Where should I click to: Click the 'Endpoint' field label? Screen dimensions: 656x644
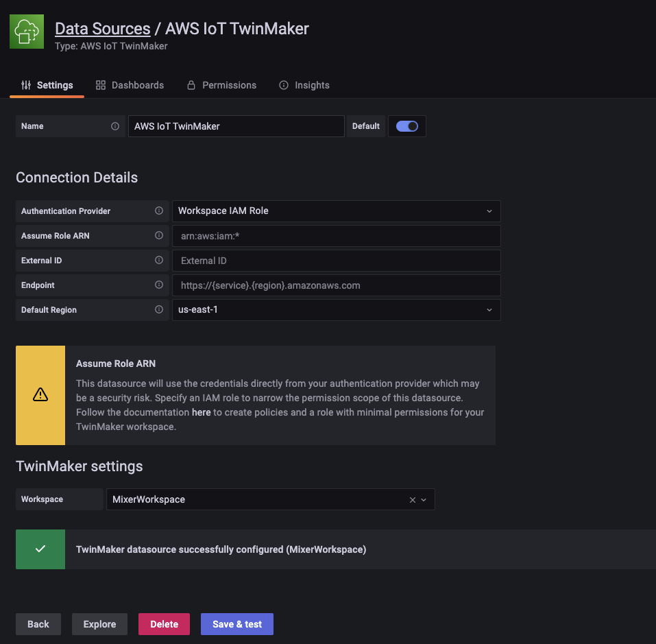pos(38,285)
